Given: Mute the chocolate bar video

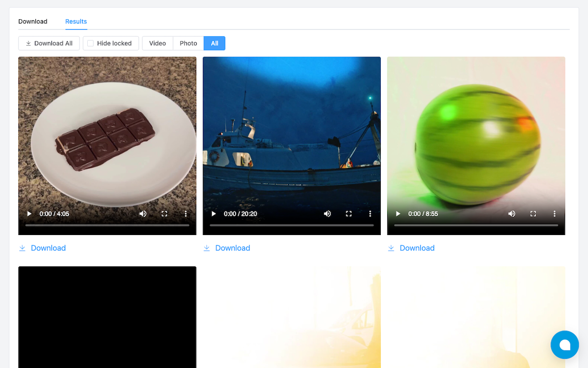Looking at the screenshot, I should (x=143, y=214).
